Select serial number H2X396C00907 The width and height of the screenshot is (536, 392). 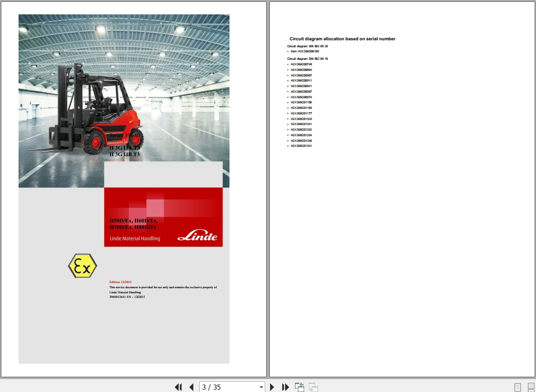[301, 75]
